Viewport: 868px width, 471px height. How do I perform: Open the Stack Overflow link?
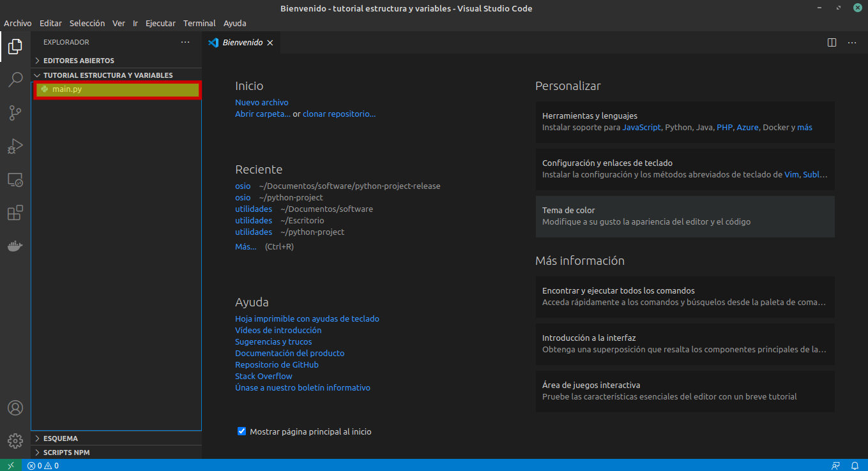(x=264, y=376)
